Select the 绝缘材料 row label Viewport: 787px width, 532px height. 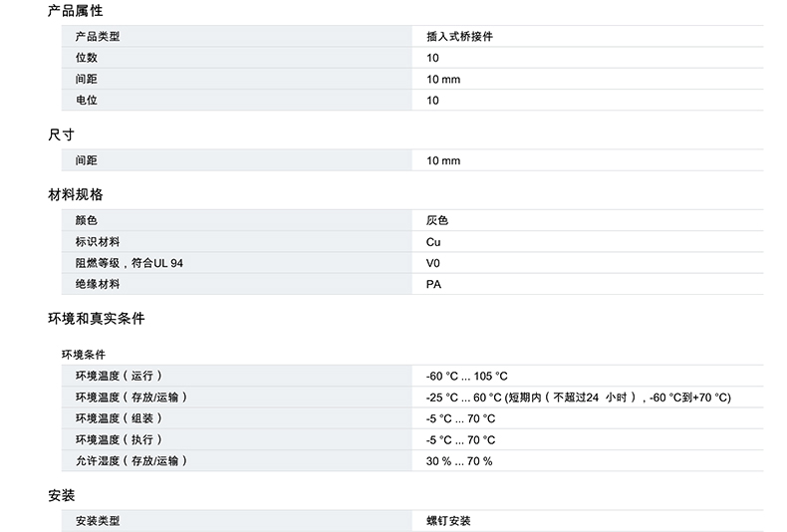[98, 284]
